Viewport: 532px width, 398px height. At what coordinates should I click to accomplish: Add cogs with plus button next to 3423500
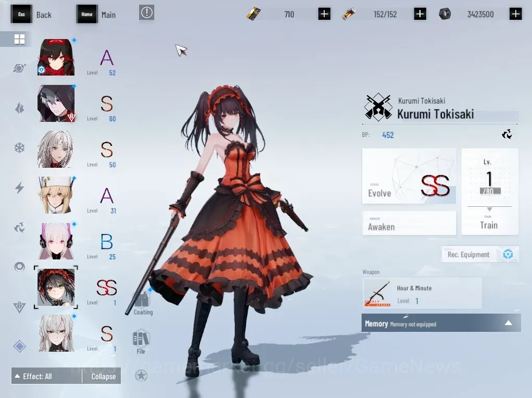click(x=516, y=14)
